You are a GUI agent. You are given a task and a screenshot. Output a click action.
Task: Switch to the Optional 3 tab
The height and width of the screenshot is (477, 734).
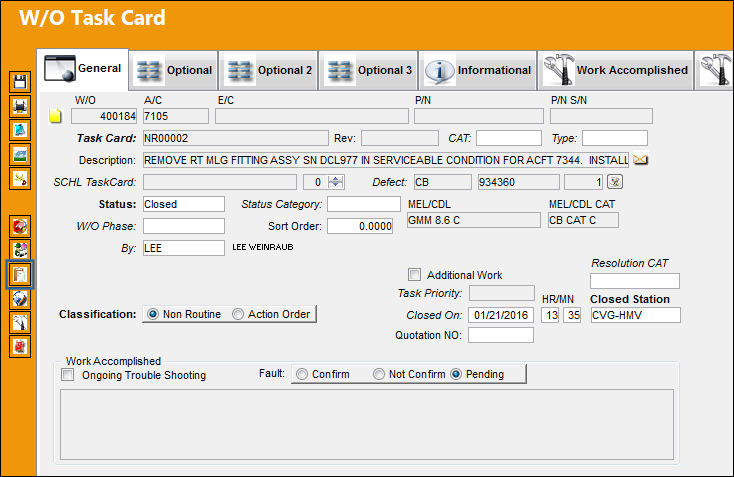click(x=369, y=70)
